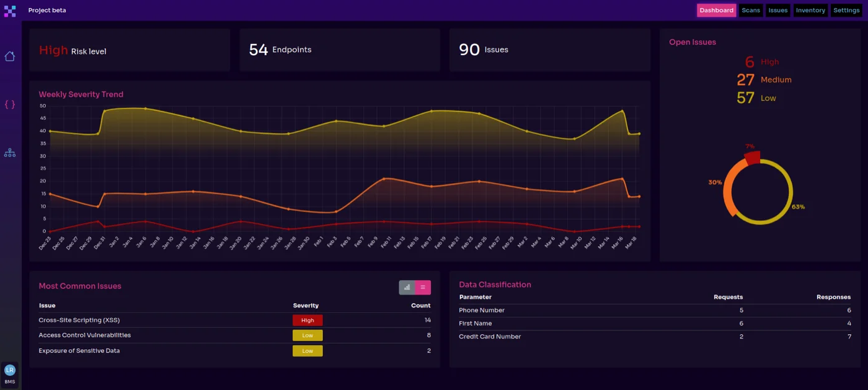Open the Issues tab
The width and height of the screenshot is (868, 390).
tap(777, 10)
